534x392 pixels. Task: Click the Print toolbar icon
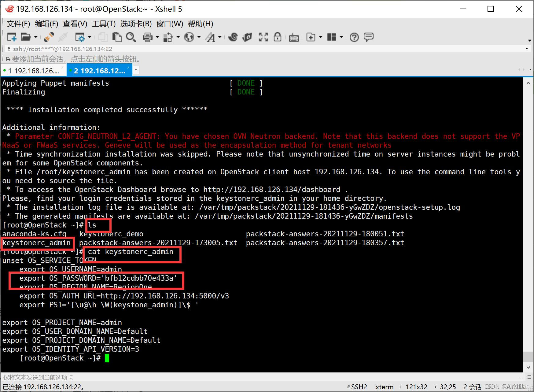click(x=147, y=37)
